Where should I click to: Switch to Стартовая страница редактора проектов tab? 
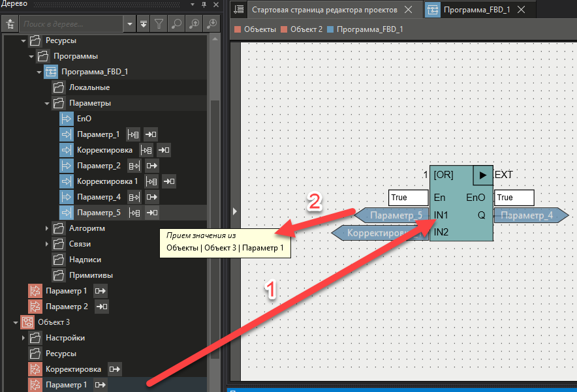(324, 10)
